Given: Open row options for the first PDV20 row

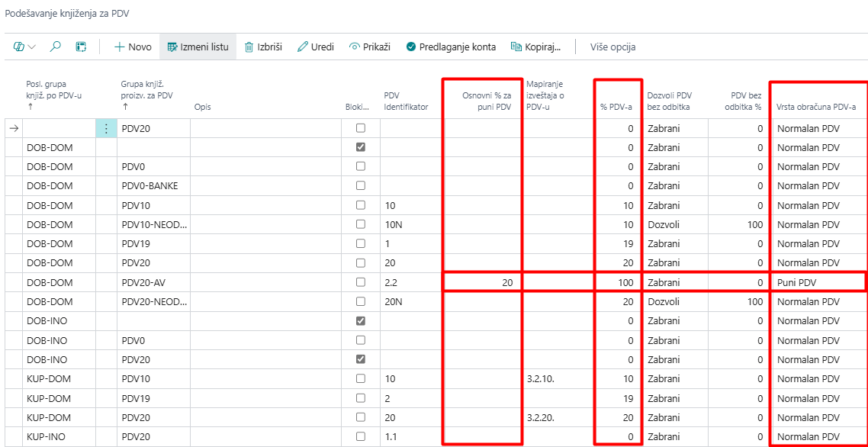Looking at the screenshot, I should (106, 129).
